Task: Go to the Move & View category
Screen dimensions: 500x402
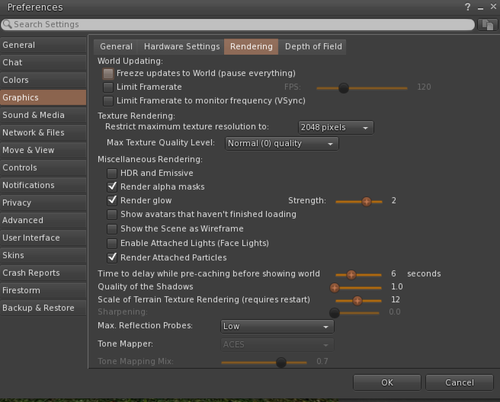Action: (43, 150)
